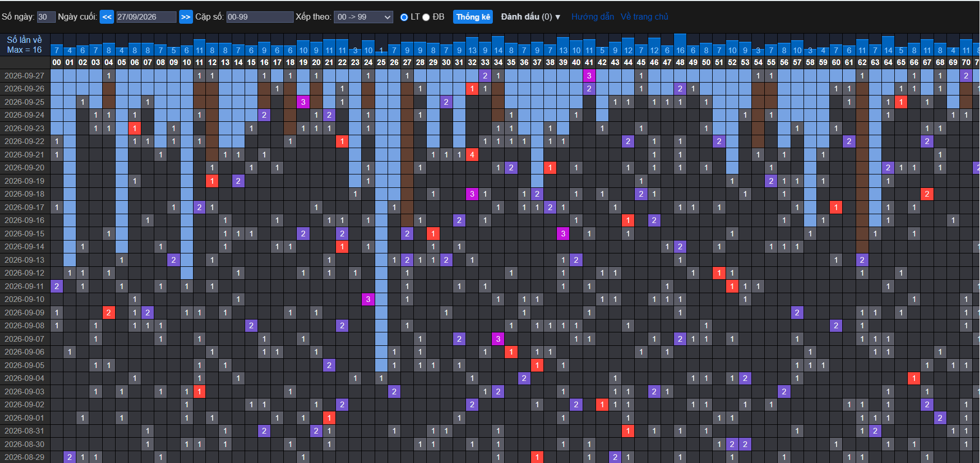The image size is (980, 463).
Task: Focus the Số ngày input field
Action: [46, 17]
